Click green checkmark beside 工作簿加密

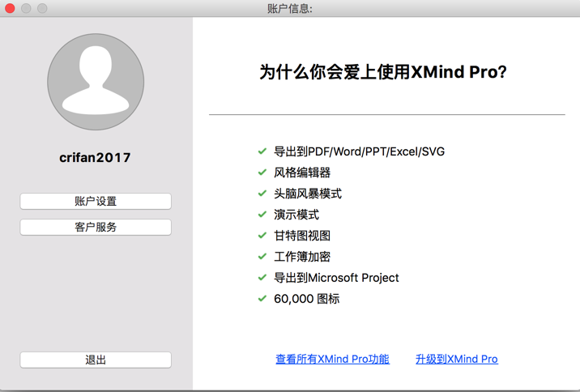coord(262,256)
